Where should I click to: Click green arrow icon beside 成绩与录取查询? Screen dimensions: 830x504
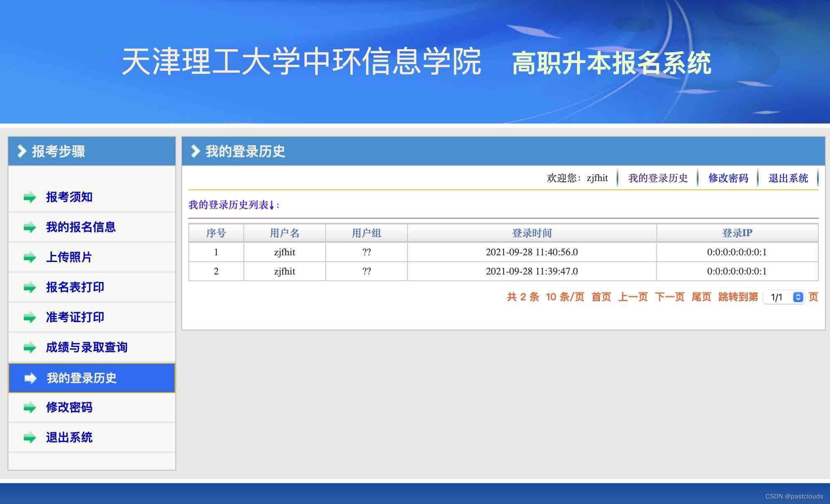pos(30,348)
